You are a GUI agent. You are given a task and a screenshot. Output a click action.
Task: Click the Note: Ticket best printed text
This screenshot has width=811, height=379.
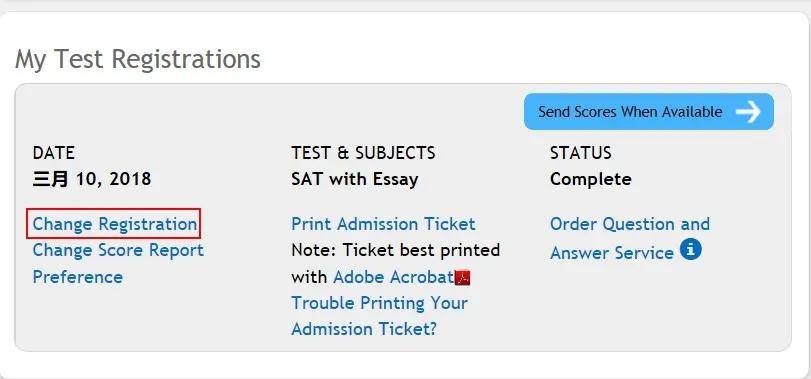point(396,250)
